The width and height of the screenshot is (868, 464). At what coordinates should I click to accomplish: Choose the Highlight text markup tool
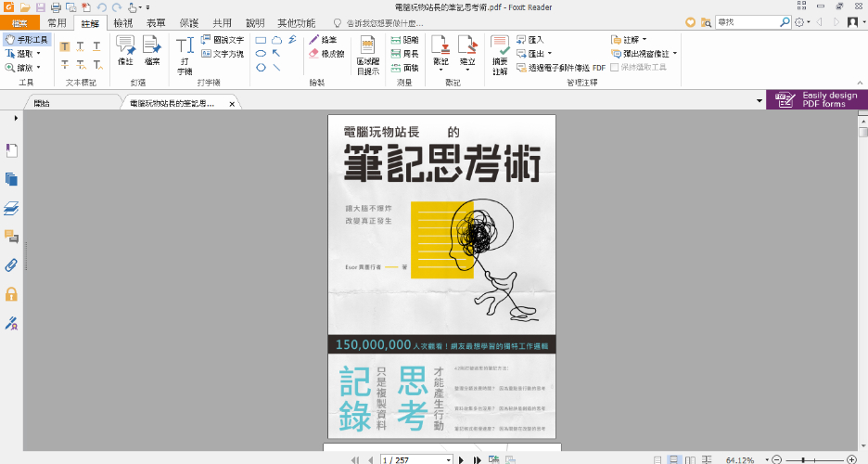[65, 46]
